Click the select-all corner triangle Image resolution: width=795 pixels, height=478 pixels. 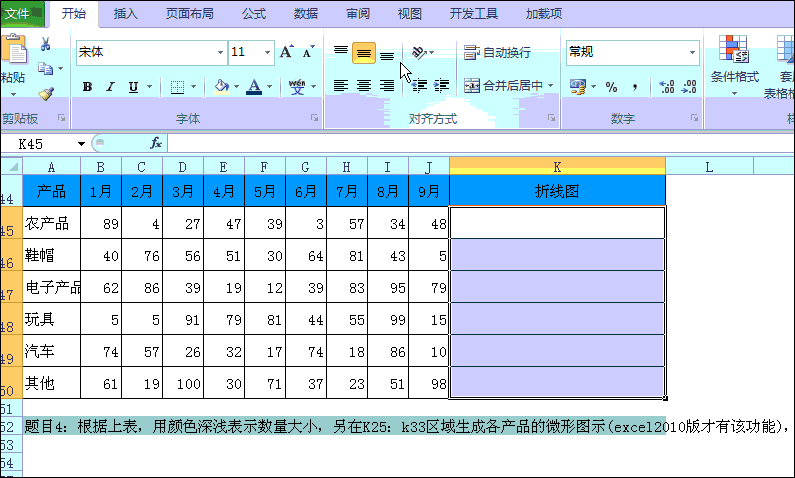coord(12,166)
